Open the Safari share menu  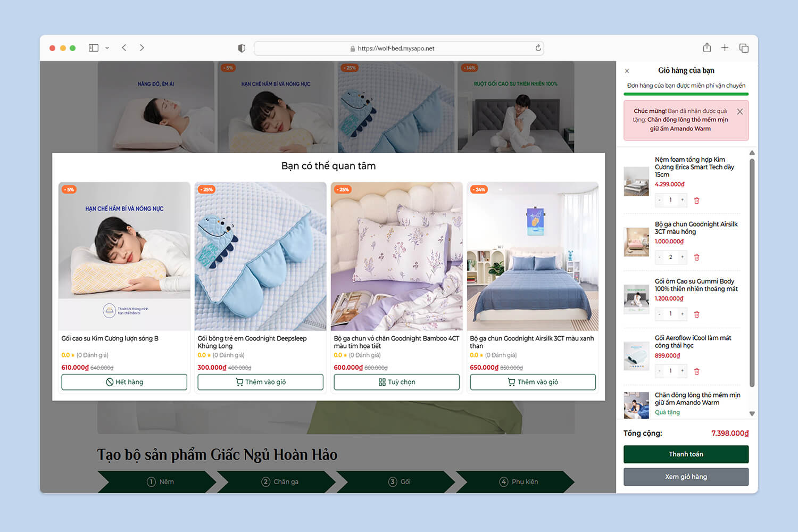click(x=706, y=48)
